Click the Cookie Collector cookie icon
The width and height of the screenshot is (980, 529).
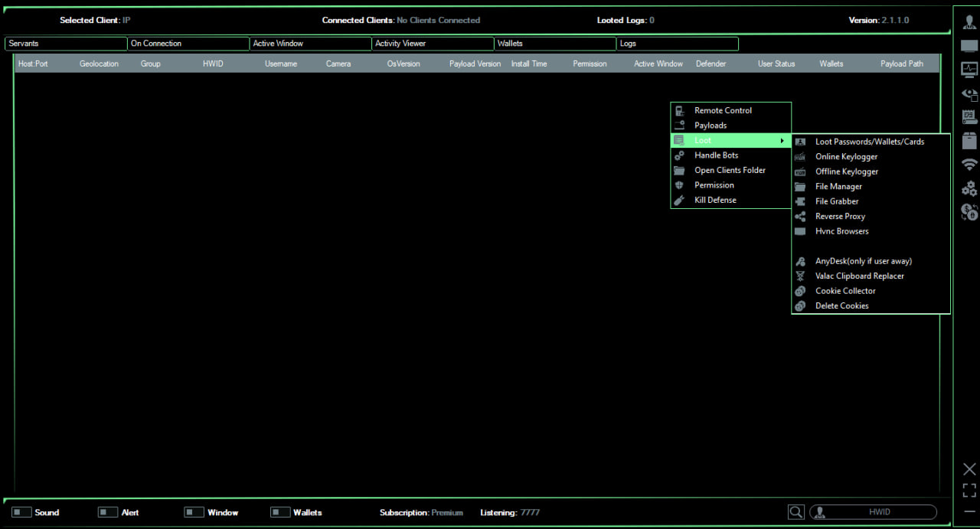pyautogui.click(x=800, y=291)
